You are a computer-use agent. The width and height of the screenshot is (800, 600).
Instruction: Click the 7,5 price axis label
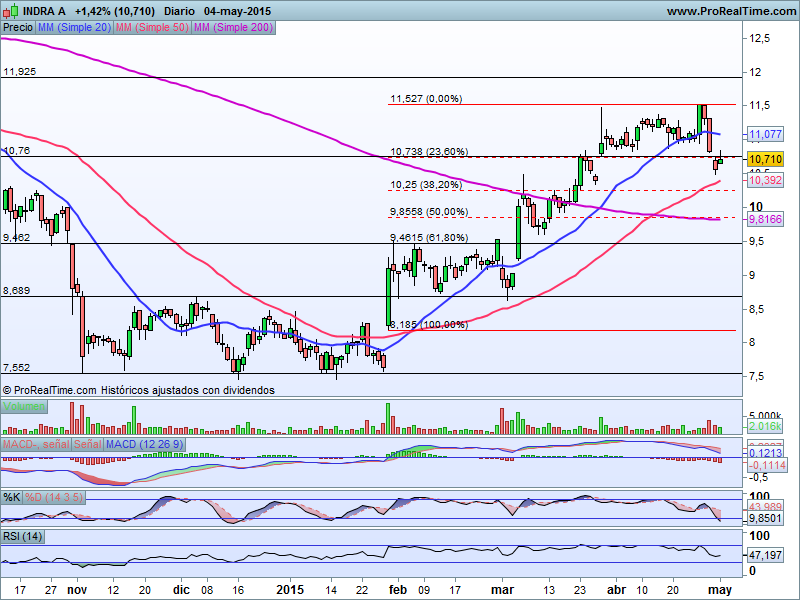coord(758,376)
